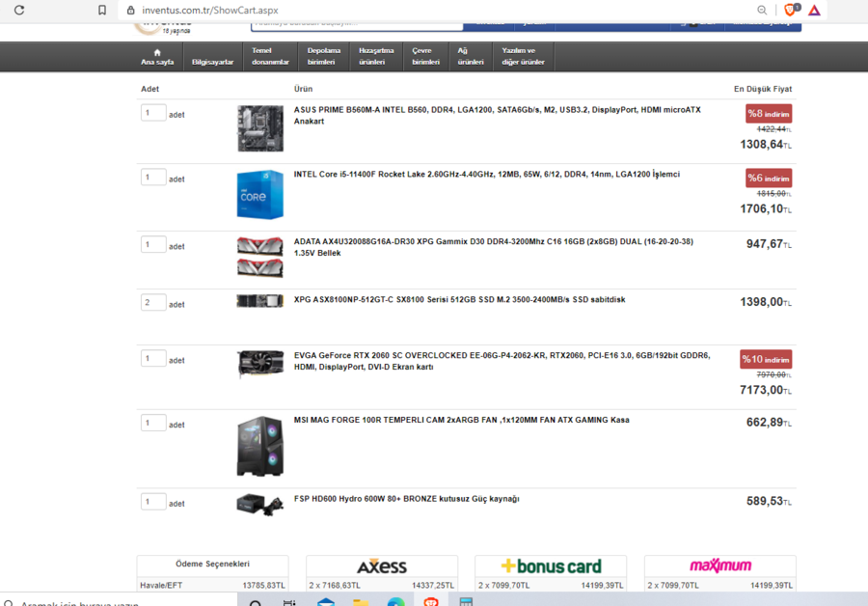Open MSI MAG FORGE case thumbnail
Image resolution: width=868 pixels, height=606 pixels.
260,446
